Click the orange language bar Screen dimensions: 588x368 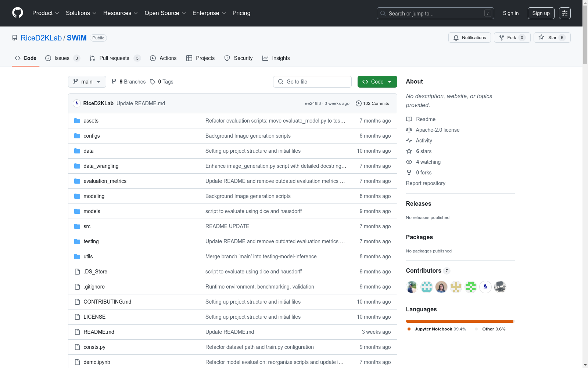(x=460, y=321)
